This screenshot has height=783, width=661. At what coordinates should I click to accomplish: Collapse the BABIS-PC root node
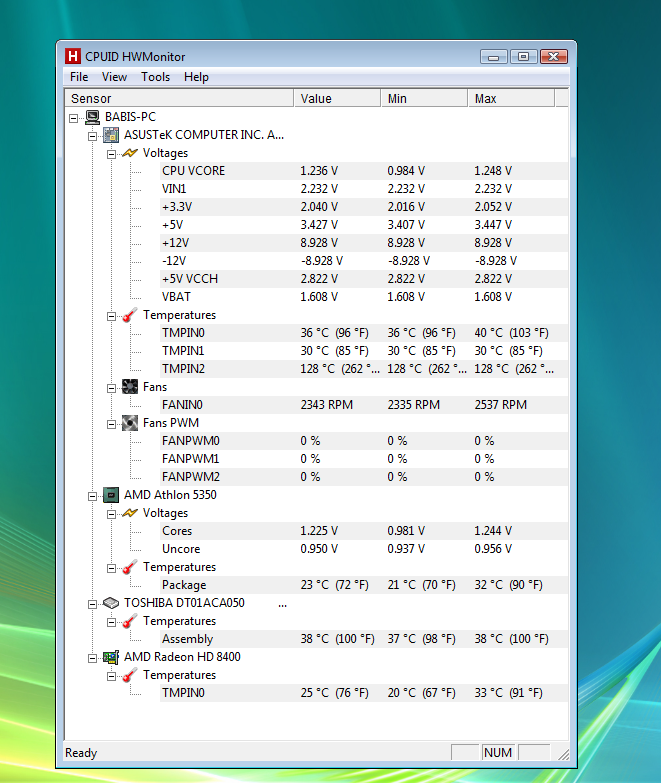pos(73,118)
